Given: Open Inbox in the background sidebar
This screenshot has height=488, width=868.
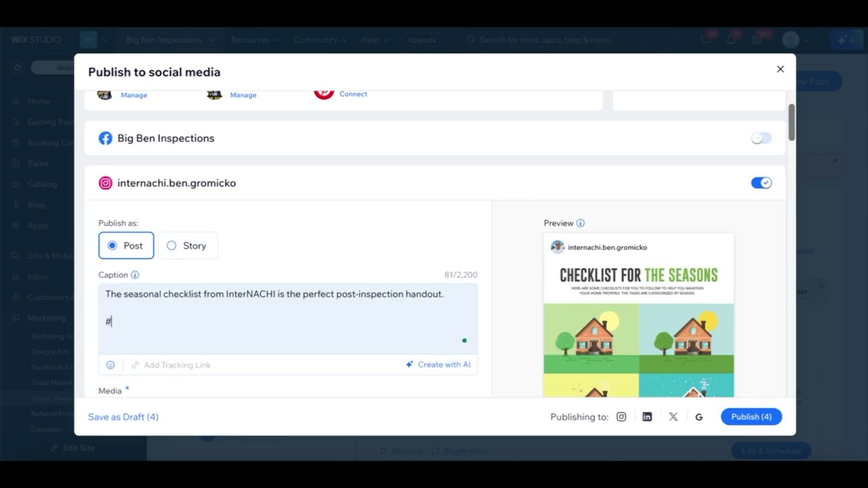Looking at the screenshot, I should pyautogui.click(x=38, y=277).
